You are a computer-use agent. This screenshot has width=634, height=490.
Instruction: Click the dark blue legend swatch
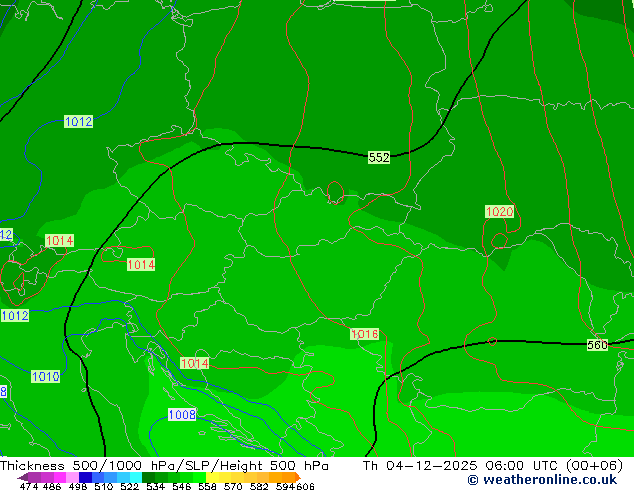[x=85, y=477]
